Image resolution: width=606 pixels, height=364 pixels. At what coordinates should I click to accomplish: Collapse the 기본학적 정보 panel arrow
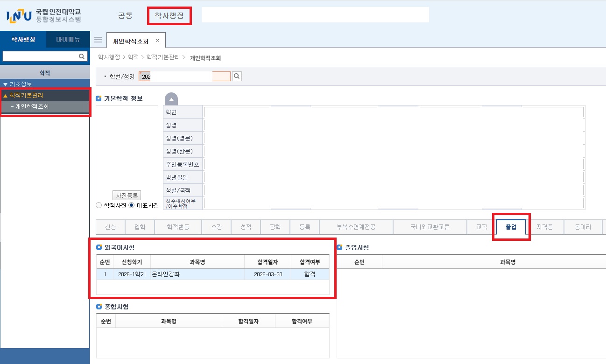(x=171, y=99)
